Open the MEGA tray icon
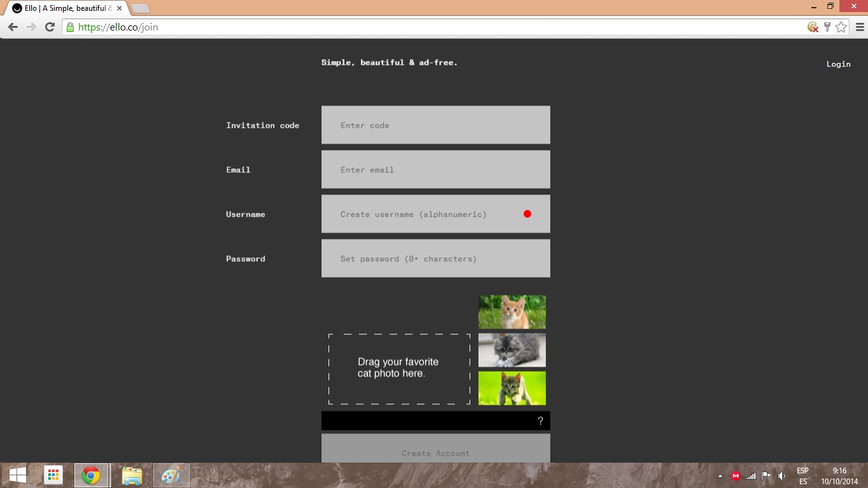 pos(736,476)
